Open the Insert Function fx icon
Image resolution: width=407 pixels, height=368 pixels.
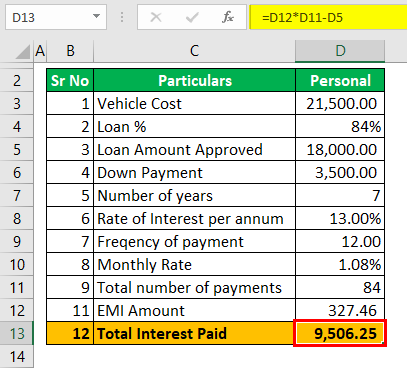(228, 17)
